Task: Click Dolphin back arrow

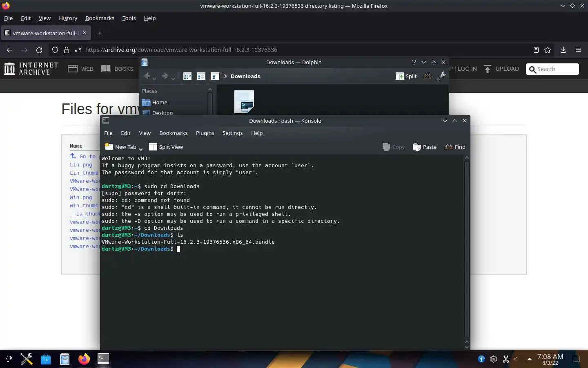Action: click(x=147, y=76)
